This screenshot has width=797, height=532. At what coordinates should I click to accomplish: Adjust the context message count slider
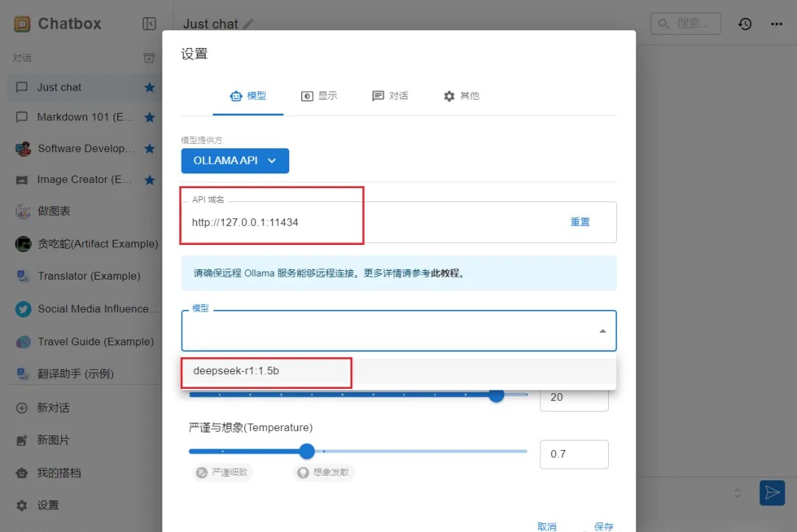(496, 395)
